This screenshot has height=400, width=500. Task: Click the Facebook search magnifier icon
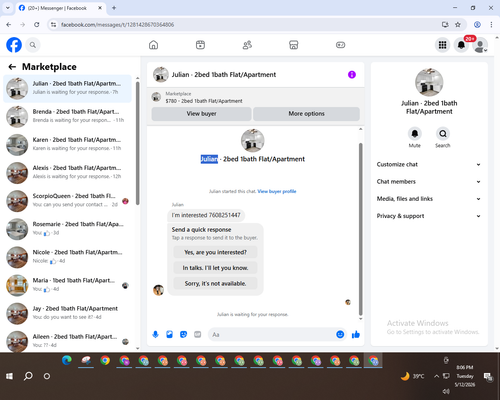[x=33, y=45]
